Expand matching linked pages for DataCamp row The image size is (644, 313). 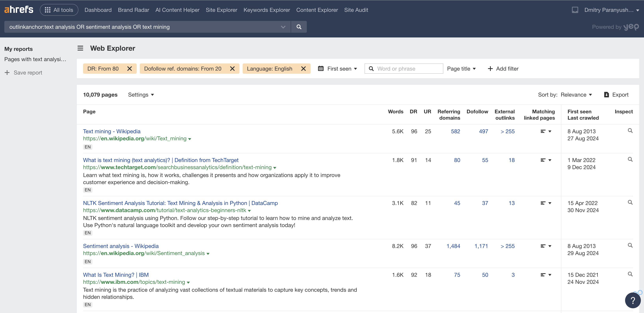(x=546, y=203)
